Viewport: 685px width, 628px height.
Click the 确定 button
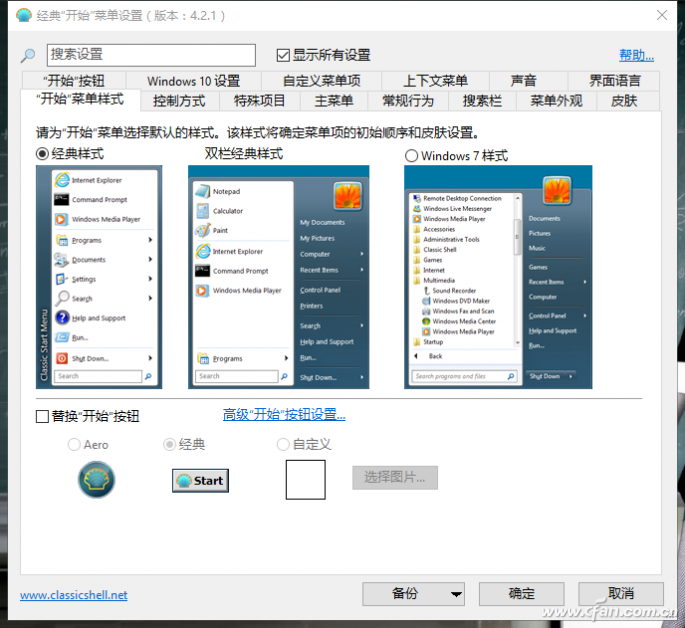point(521,593)
